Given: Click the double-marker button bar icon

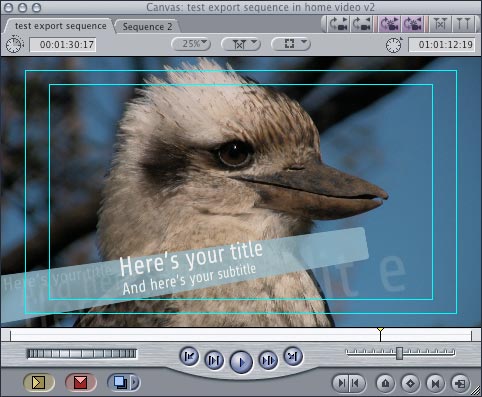Looking at the screenshot, I should coord(463,24).
